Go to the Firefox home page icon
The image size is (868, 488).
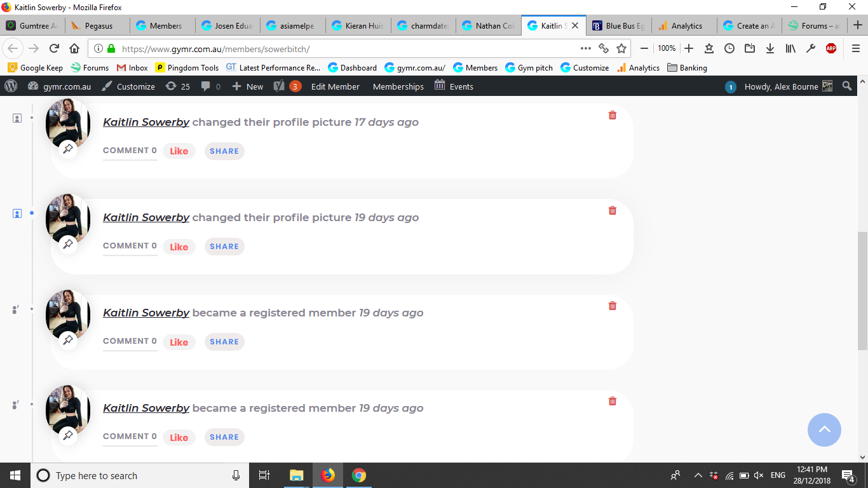pyautogui.click(x=74, y=48)
